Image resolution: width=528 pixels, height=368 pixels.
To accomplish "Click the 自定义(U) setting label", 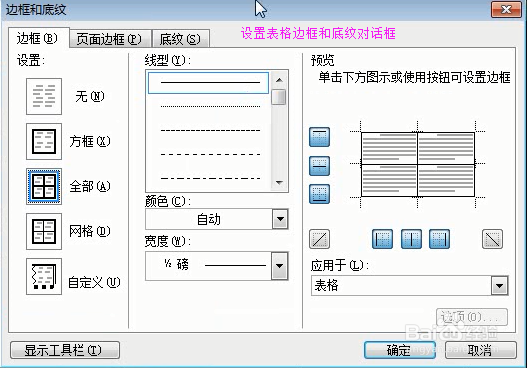I will click(94, 282).
